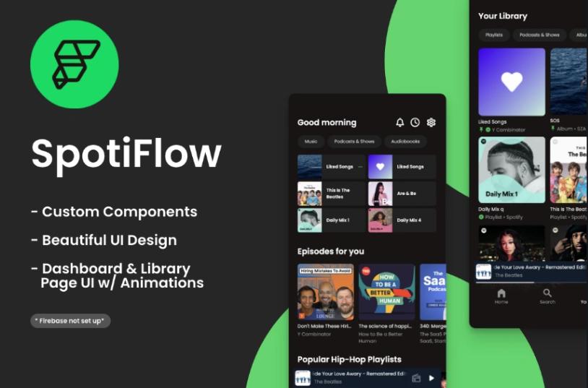Open How To Be A Better Human episode
The width and height of the screenshot is (588, 388).
[x=386, y=292]
